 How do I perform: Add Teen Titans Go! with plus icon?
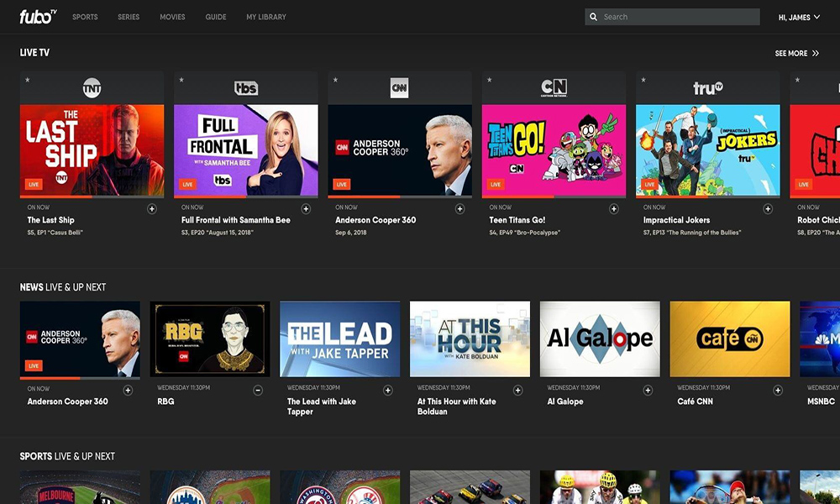pyautogui.click(x=614, y=209)
